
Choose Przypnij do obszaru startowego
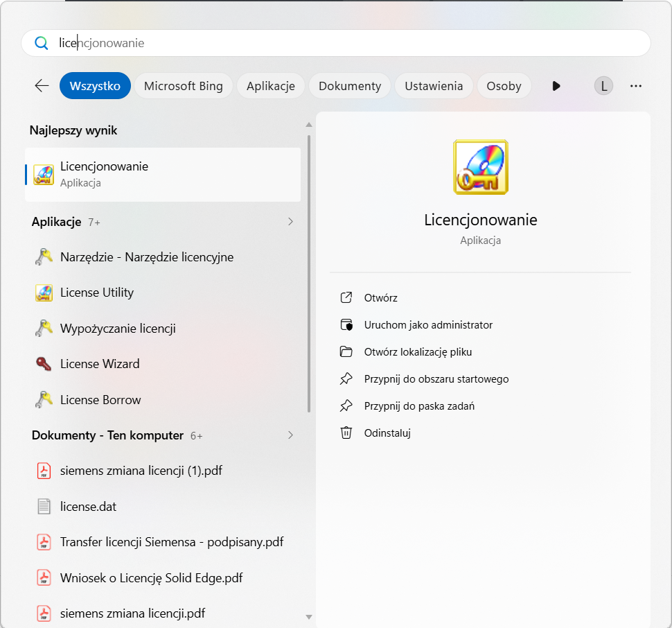click(x=436, y=379)
